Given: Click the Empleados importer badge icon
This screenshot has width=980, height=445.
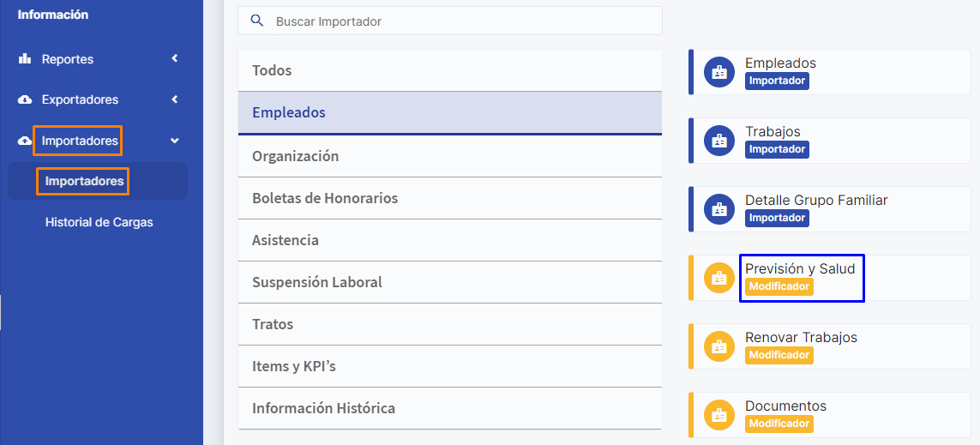Looking at the screenshot, I should tap(718, 72).
